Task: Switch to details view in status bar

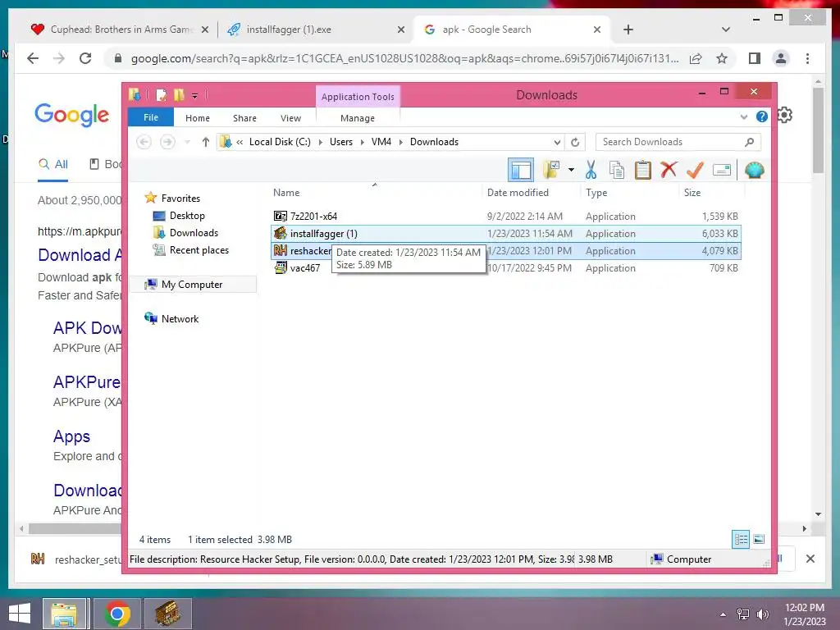Action: (x=741, y=539)
